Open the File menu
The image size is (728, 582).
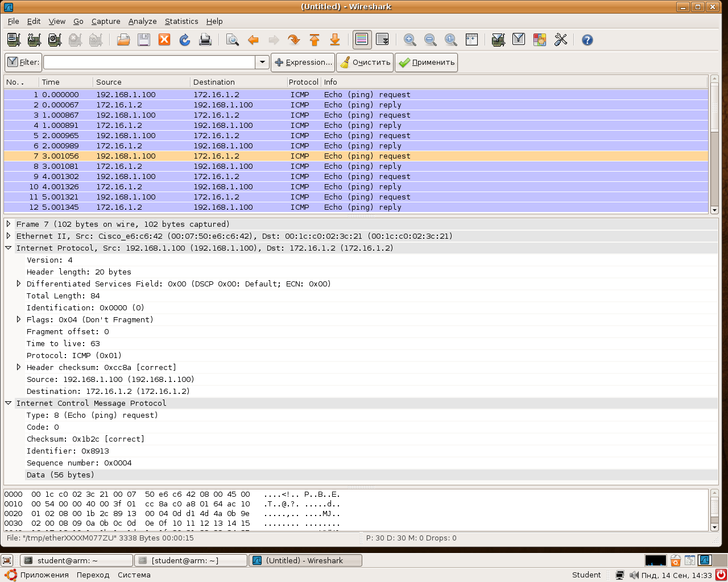(x=14, y=21)
